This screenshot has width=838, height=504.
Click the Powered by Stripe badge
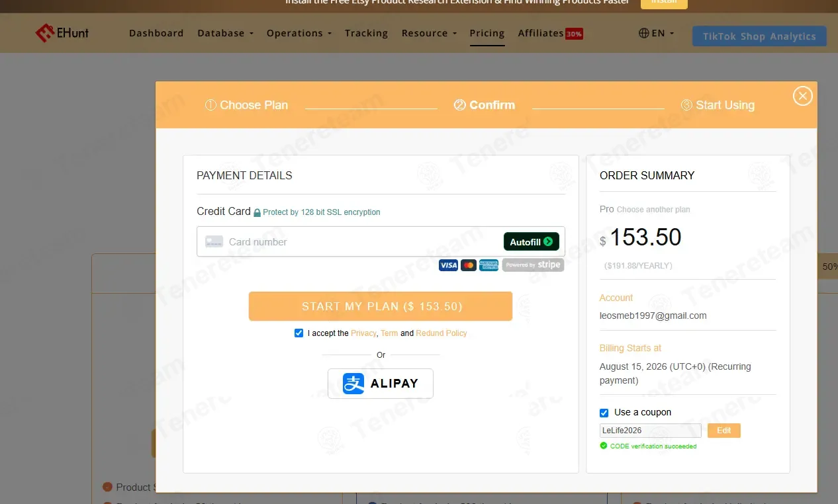point(533,265)
